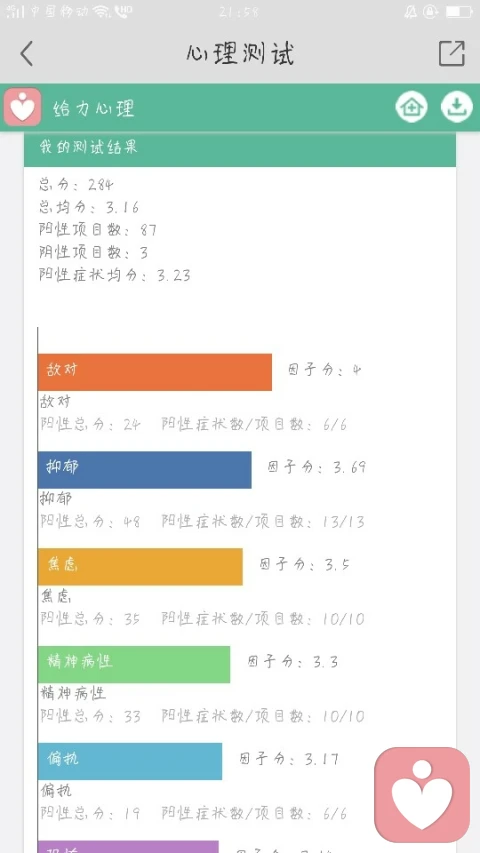The image size is (480, 853).
Task: Select the yellow 焦虑 bar
Action: pos(140,567)
